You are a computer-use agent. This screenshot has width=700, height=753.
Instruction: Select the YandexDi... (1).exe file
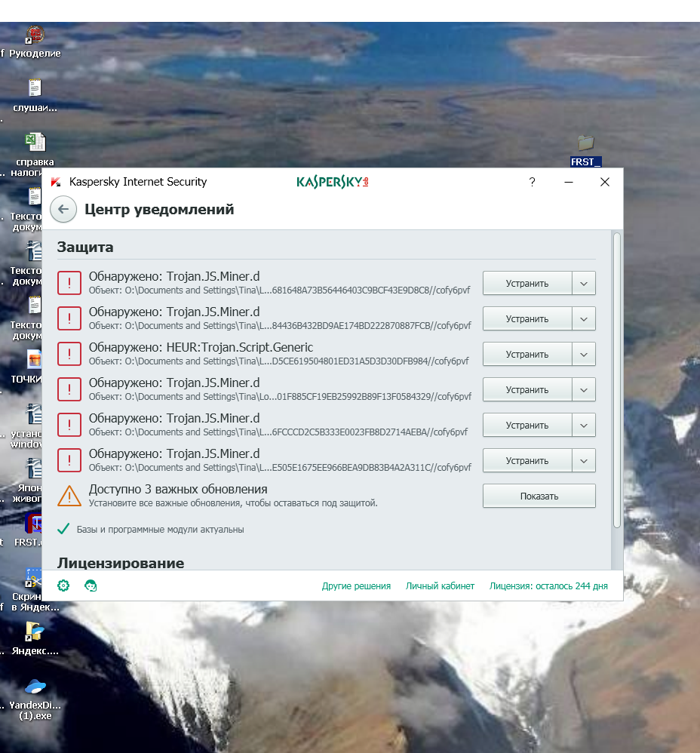click(x=35, y=699)
